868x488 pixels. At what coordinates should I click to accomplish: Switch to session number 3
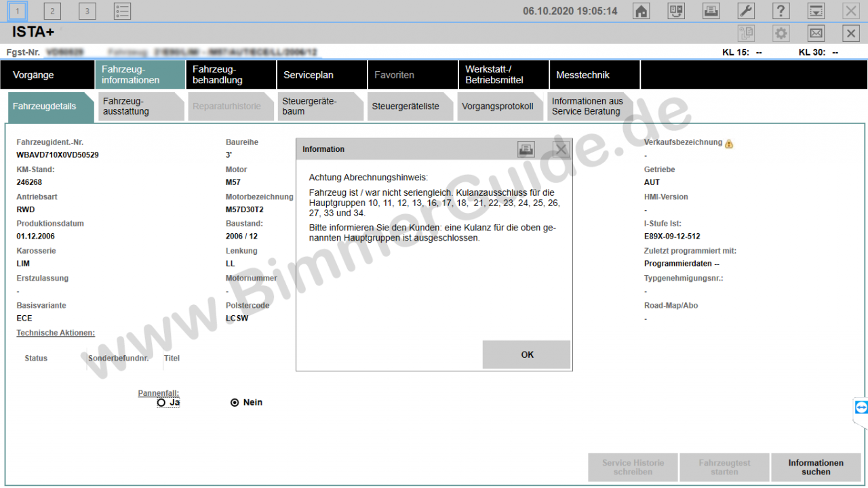pos(87,11)
